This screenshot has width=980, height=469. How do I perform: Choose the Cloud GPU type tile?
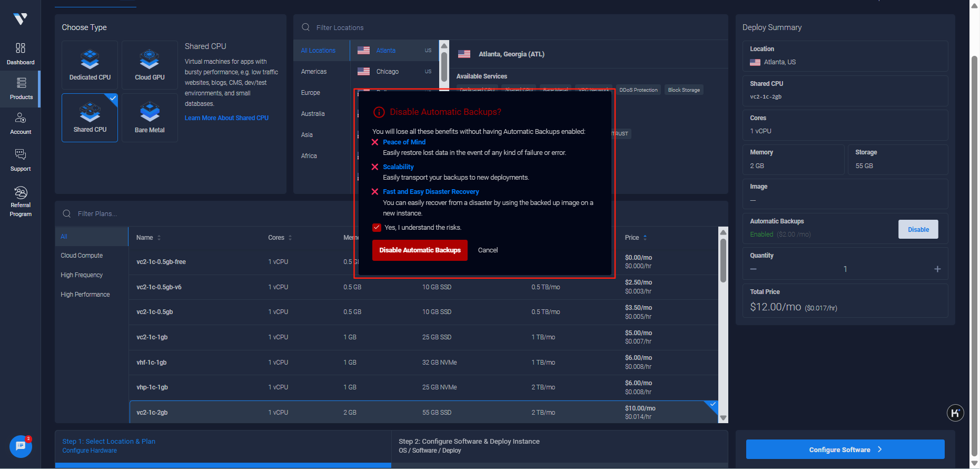point(150,65)
